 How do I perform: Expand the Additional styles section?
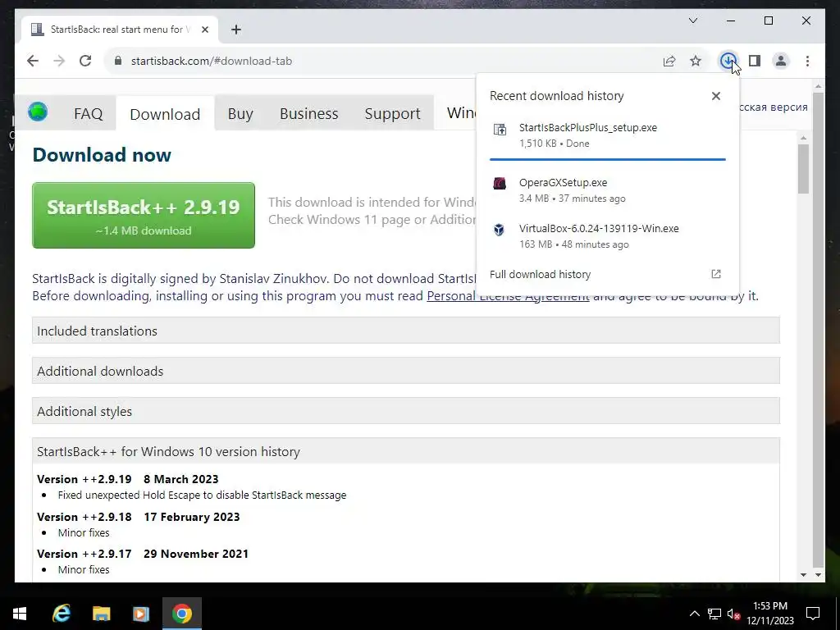(x=406, y=411)
